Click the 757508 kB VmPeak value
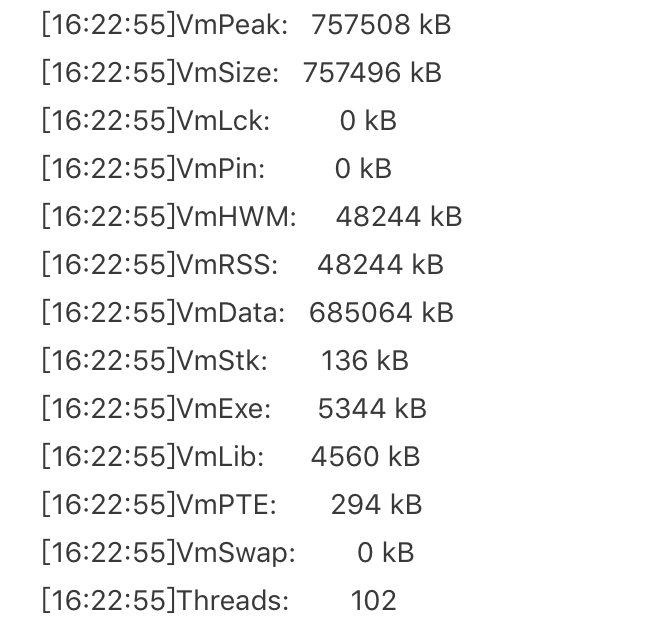This screenshot has width=666, height=630. [381, 24]
